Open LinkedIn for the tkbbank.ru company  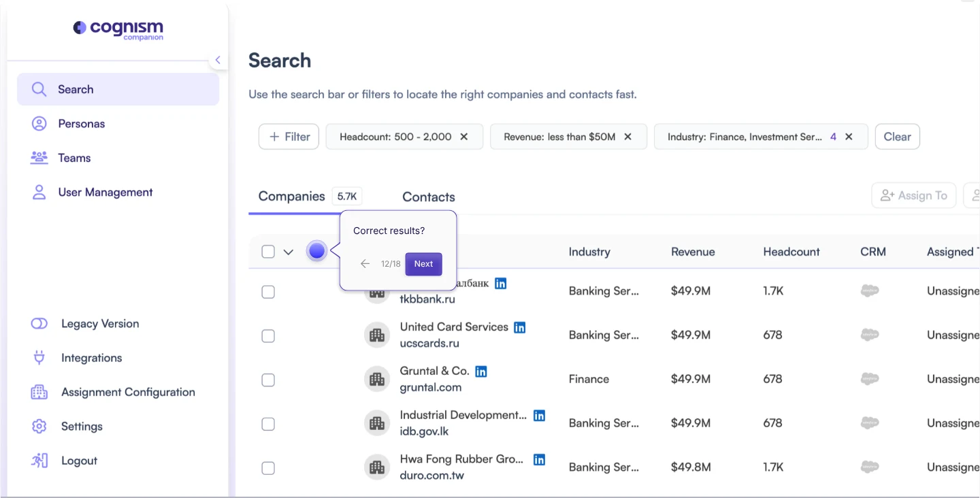pos(500,284)
